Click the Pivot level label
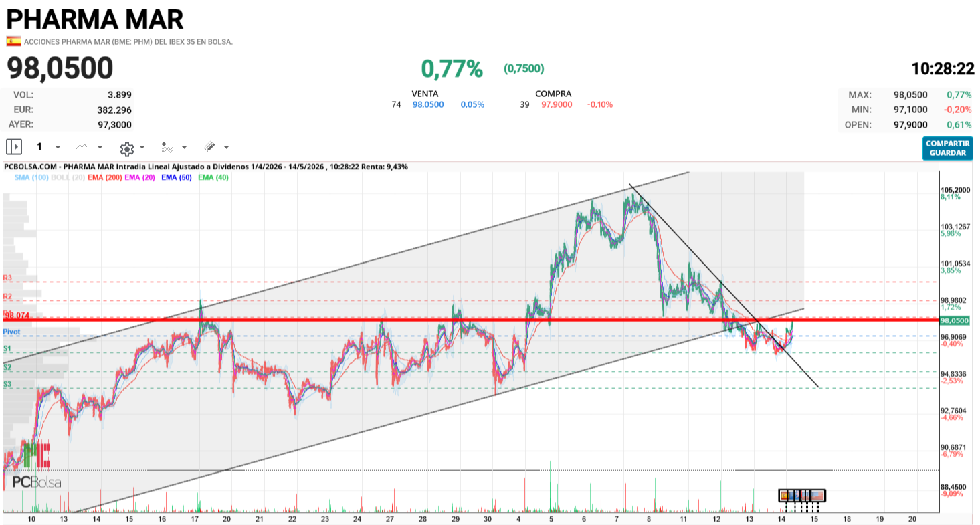980x525 pixels. tap(11, 332)
